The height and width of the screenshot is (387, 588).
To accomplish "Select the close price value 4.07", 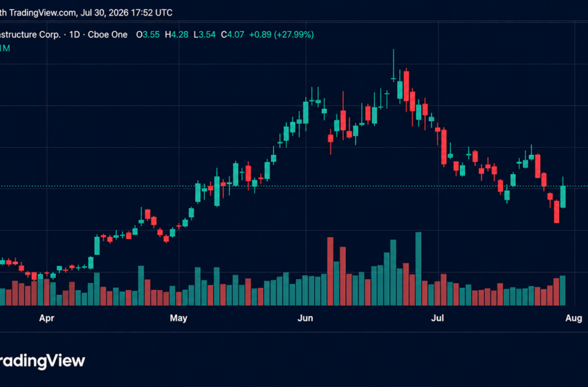I will pos(235,35).
